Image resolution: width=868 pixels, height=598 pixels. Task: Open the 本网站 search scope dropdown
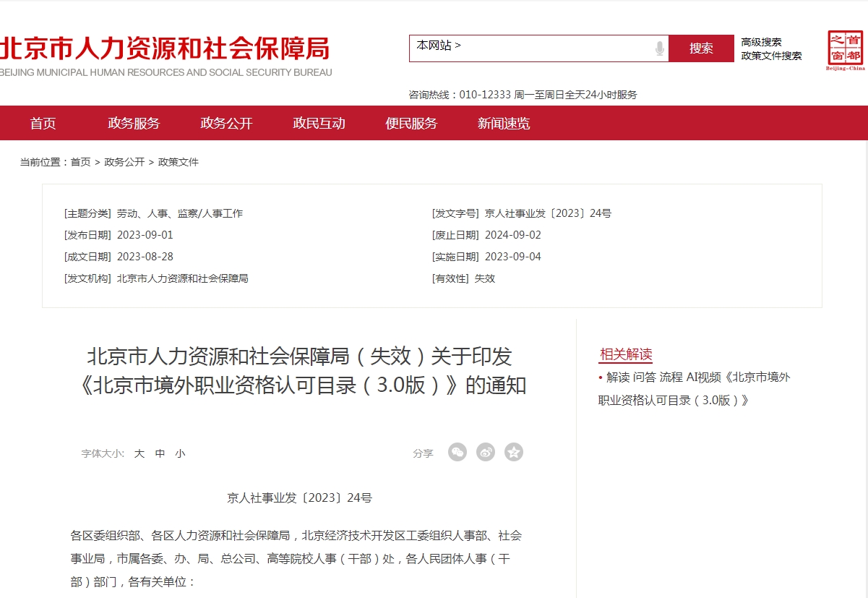[x=439, y=46]
